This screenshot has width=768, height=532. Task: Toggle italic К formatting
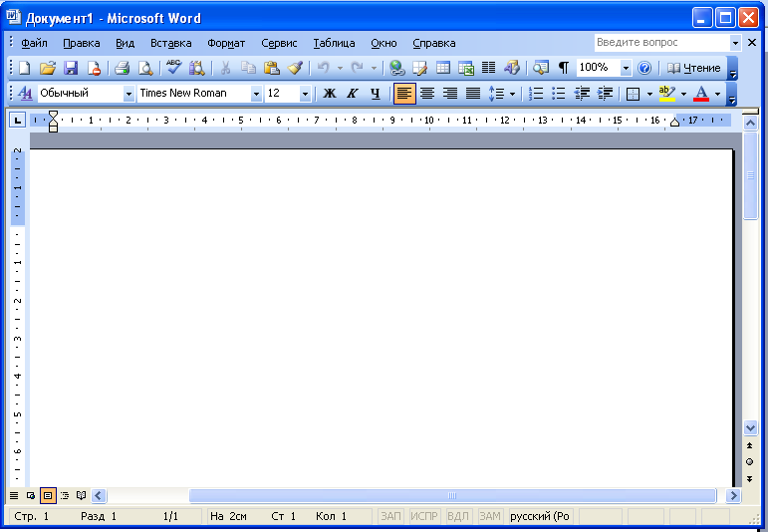[353, 93]
